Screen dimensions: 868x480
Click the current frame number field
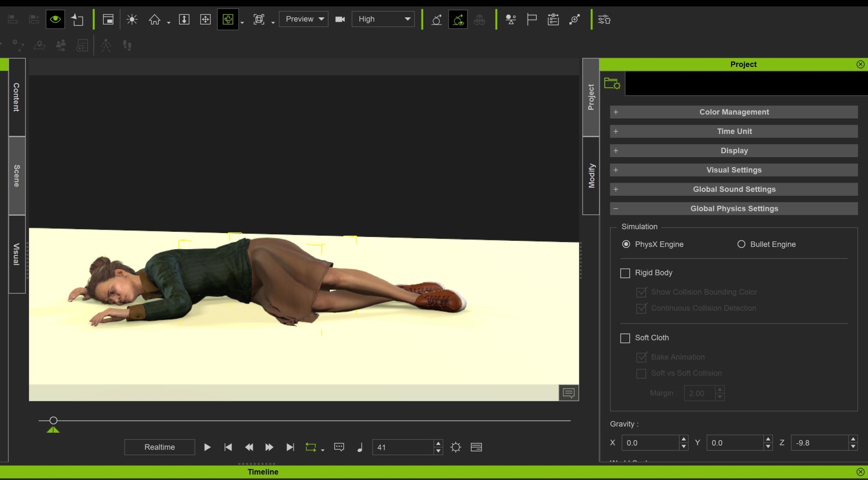pos(403,447)
